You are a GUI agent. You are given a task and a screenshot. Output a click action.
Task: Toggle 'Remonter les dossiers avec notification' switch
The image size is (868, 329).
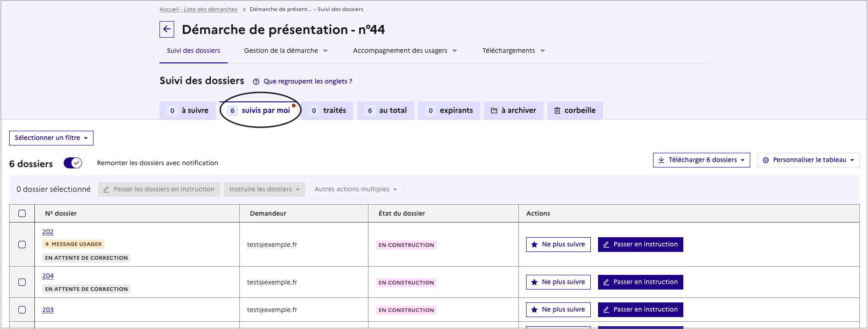coord(73,163)
